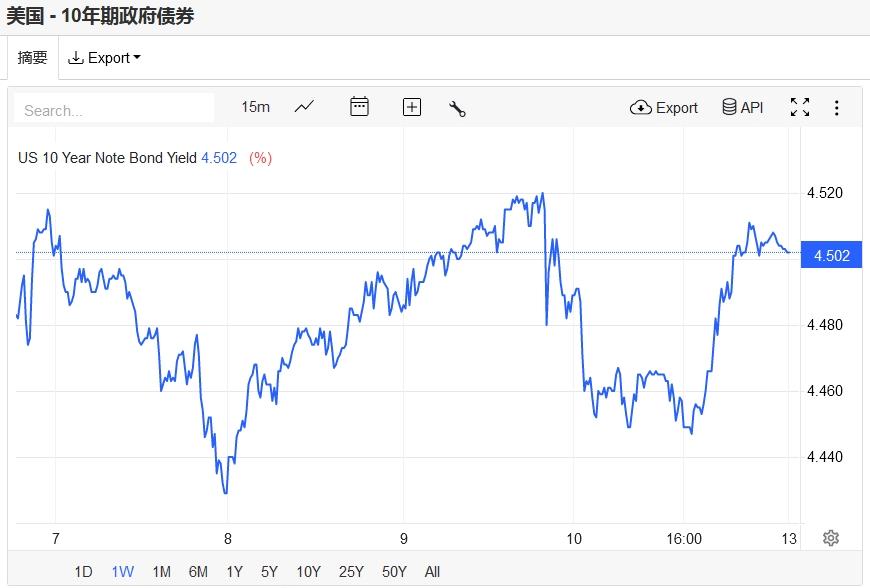
Task: Click the 4.502 current yield price label
Action: [832, 256]
